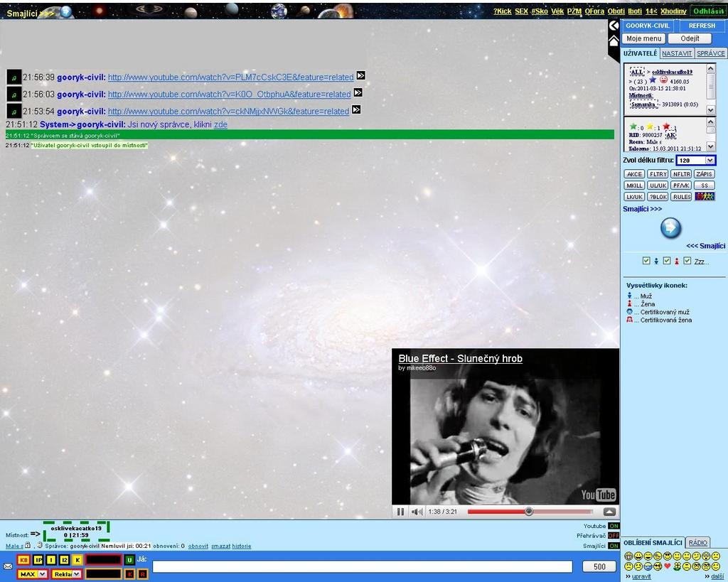Pause the Blue Effect video
Viewport: 728px width, 582px height.
[400, 512]
